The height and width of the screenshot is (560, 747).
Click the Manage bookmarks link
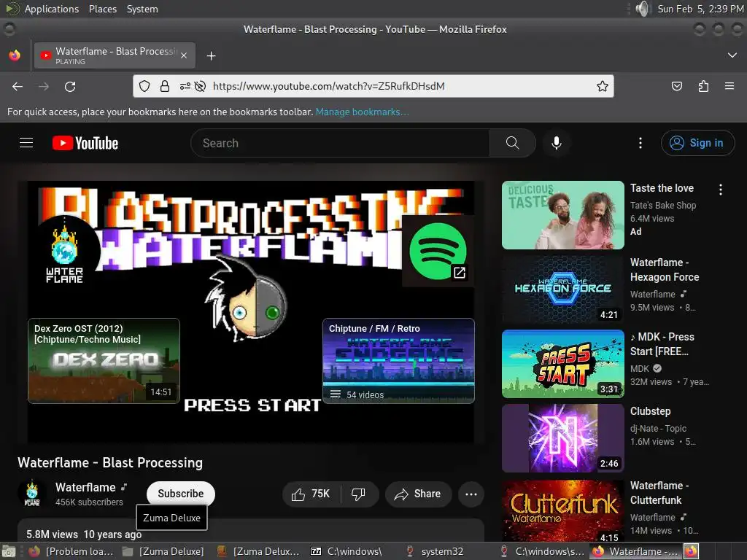[362, 112]
